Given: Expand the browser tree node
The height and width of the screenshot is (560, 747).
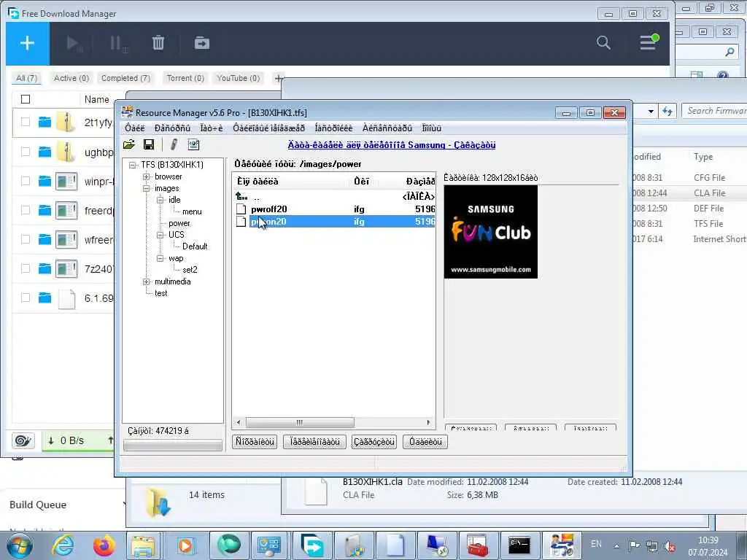Looking at the screenshot, I should click(x=146, y=176).
